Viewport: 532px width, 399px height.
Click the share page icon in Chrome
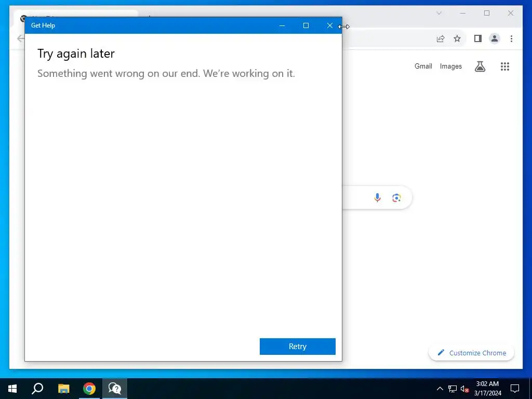pyautogui.click(x=441, y=38)
